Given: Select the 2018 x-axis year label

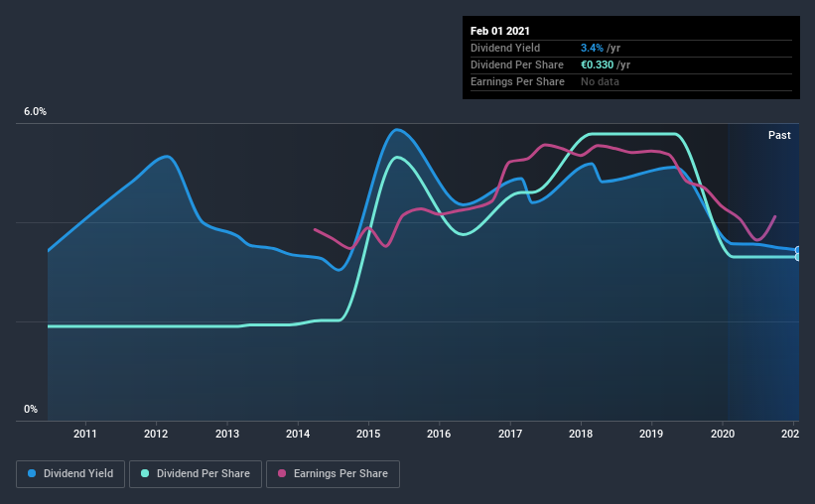Looking at the screenshot, I should click(581, 434).
